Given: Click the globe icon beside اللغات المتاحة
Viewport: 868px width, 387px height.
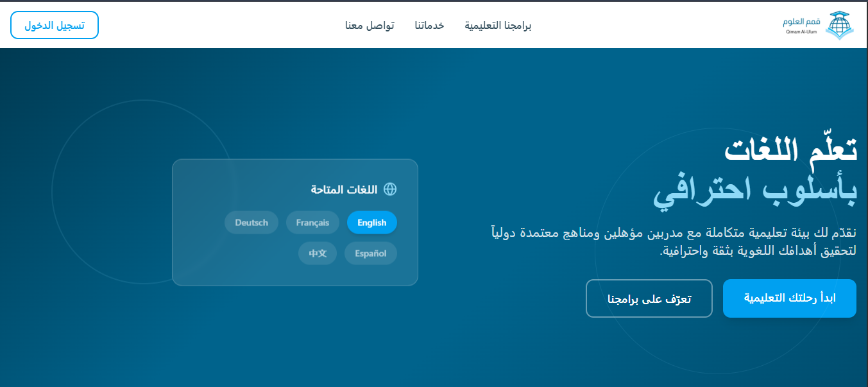Looking at the screenshot, I should click(389, 189).
